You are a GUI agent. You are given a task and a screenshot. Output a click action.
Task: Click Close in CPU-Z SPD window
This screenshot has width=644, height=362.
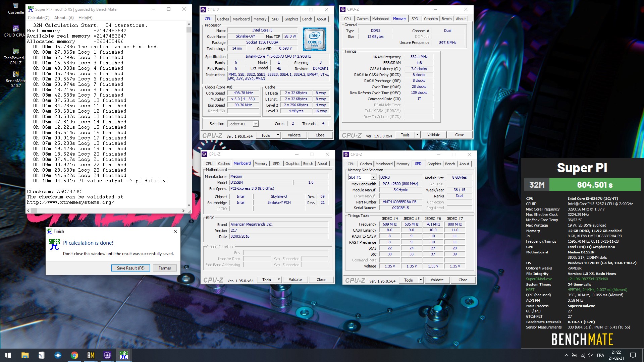tap(463, 280)
